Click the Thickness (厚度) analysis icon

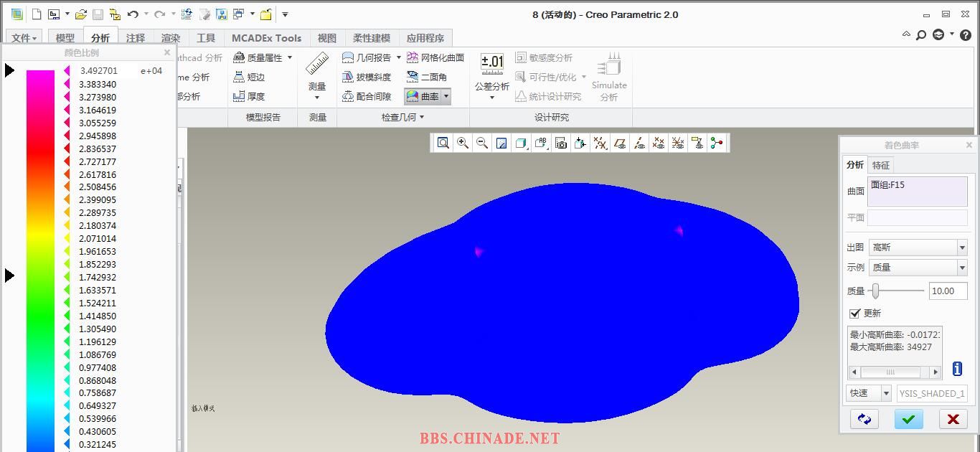240,96
